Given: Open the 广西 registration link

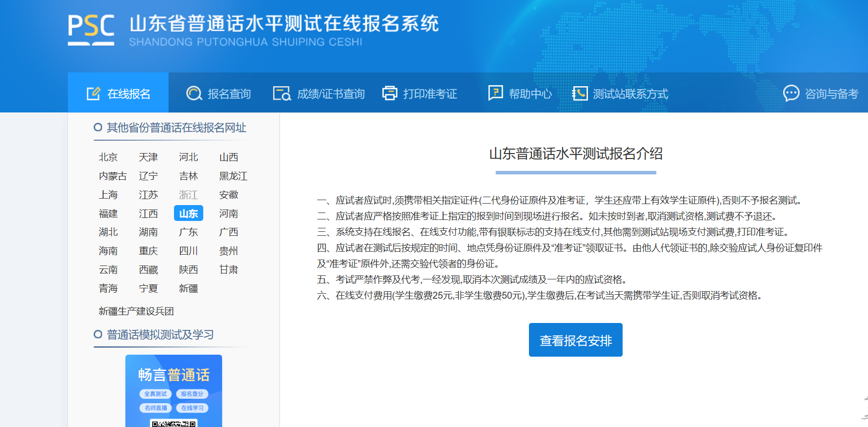Looking at the screenshot, I should [x=229, y=232].
